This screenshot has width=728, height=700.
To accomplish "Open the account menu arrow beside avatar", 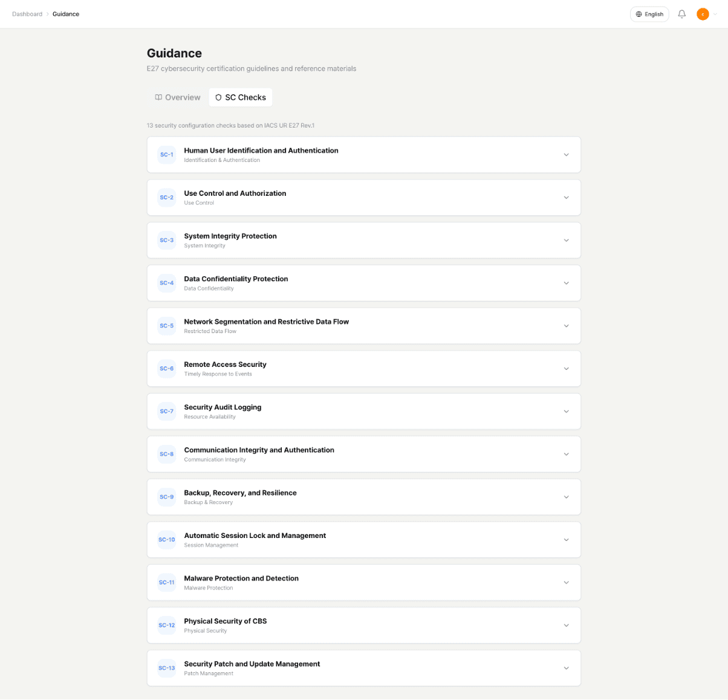I will point(715,14).
